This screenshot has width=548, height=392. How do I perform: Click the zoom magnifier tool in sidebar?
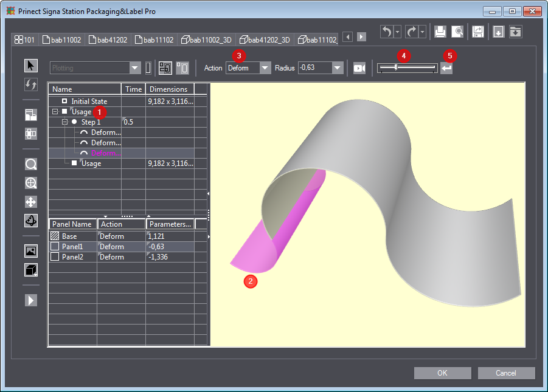pos(31,164)
